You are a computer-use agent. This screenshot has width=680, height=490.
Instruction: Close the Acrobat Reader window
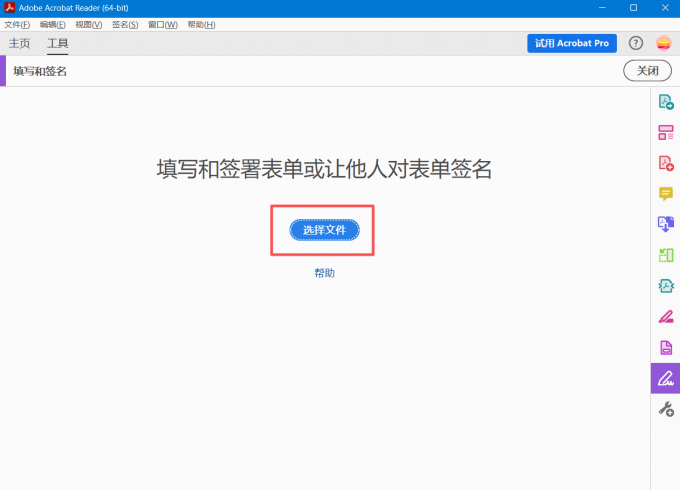(665, 8)
